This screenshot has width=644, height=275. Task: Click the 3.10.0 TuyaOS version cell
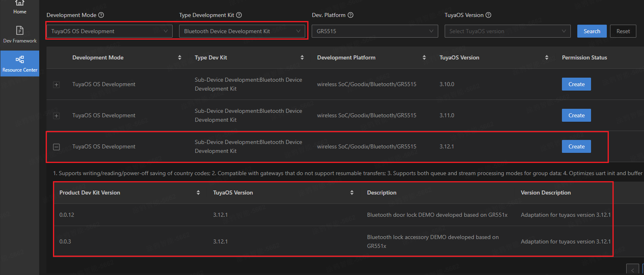click(447, 84)
